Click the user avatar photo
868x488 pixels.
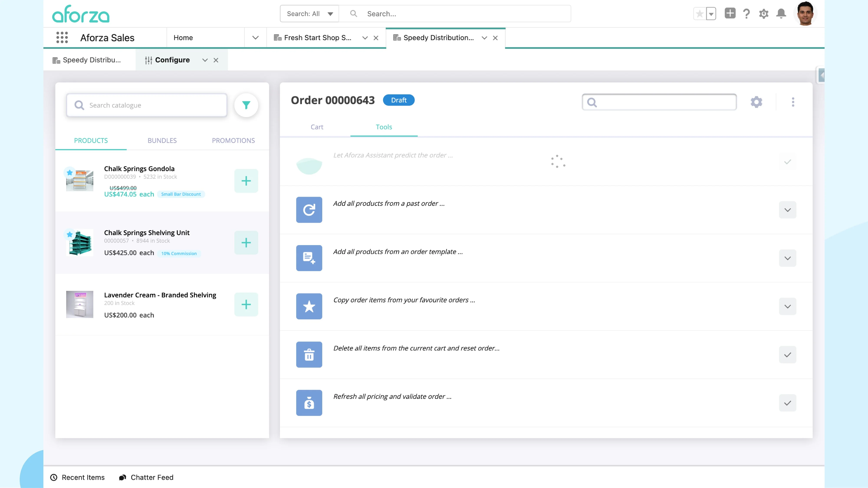point(805,13)
